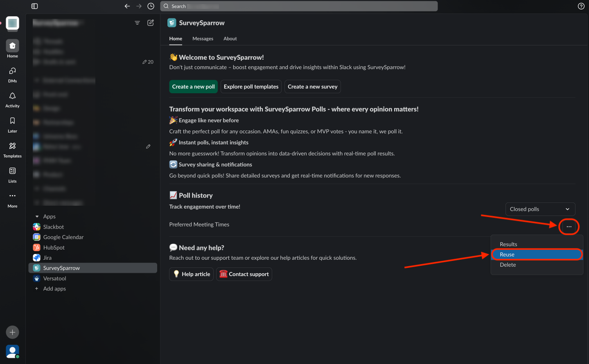
Task: Click the compose new message icon
Action: click(151, 23)
